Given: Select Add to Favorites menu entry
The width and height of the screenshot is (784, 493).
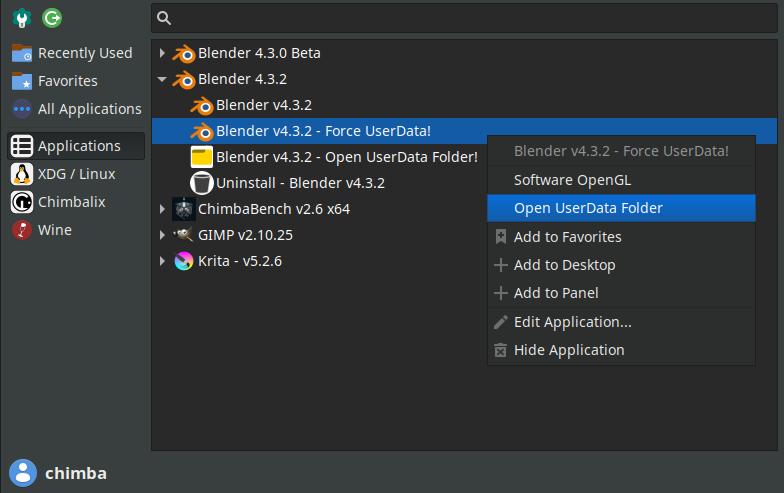Looking at the screenshot, I should point(567,237).
